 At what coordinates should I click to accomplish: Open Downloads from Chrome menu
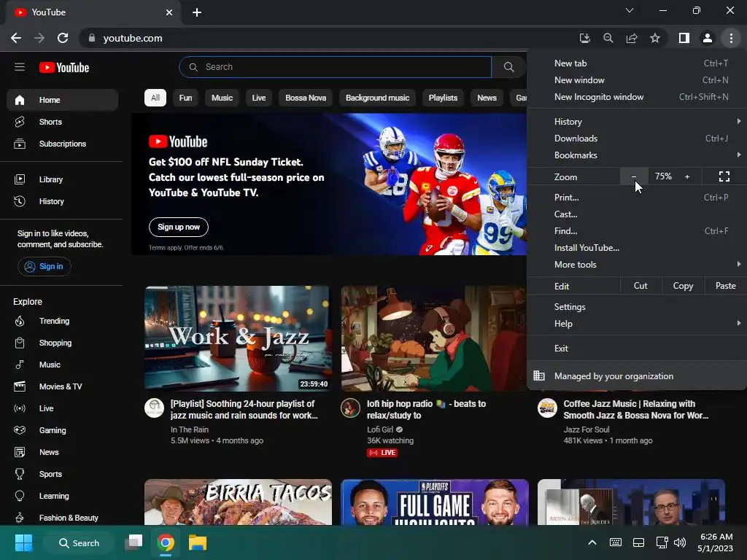click(637, 139)
